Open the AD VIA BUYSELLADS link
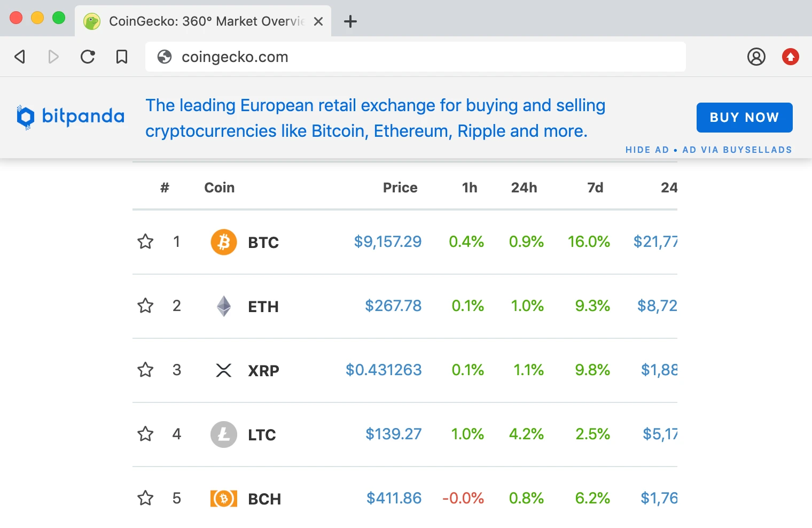Image resolution: width=812 pixels, height=528 pixels. [x=737, y=150]
